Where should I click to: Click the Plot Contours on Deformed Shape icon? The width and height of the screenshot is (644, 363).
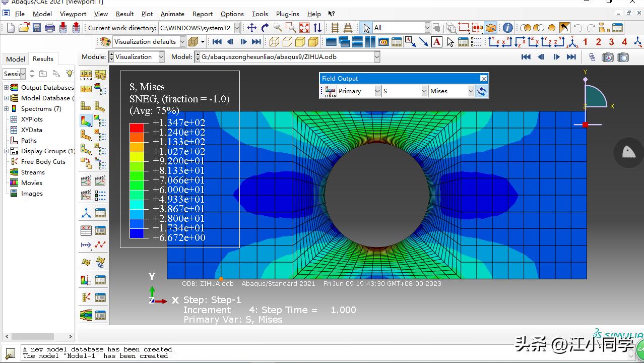[86, 121]
